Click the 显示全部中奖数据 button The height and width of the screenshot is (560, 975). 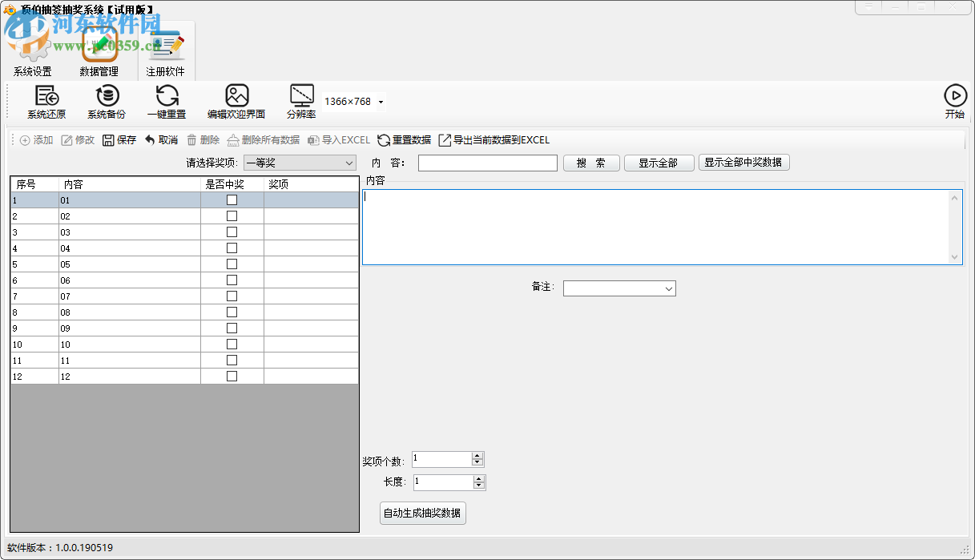(x=743, y=163)
